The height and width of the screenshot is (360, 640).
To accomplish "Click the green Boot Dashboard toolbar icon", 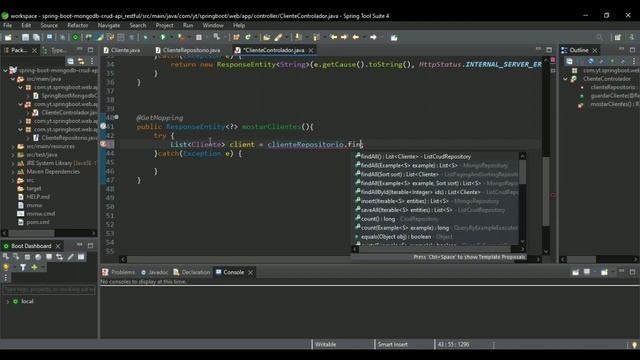I will click(75, 37).
